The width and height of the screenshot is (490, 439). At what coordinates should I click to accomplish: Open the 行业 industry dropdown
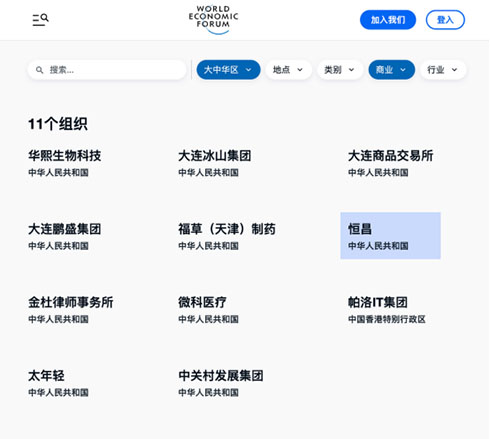[443, 70]
